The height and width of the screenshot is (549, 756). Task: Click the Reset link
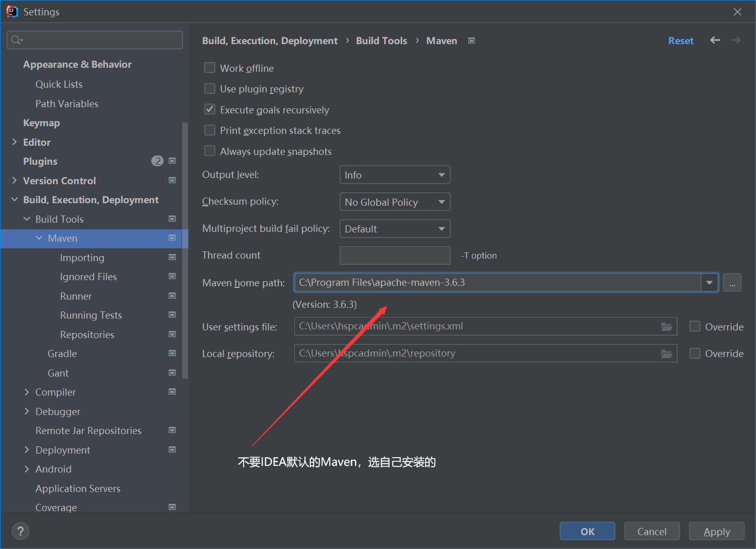(x=681, y=41)
